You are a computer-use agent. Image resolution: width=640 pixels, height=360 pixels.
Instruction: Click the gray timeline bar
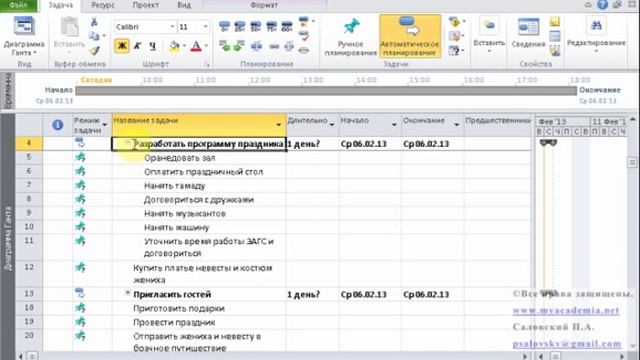point(326,91)
